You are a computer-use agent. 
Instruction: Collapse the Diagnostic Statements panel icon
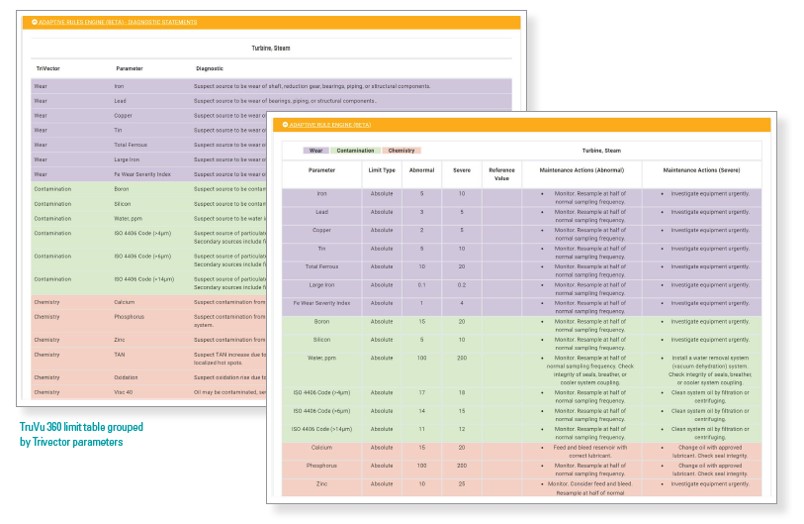pos(35,22)
